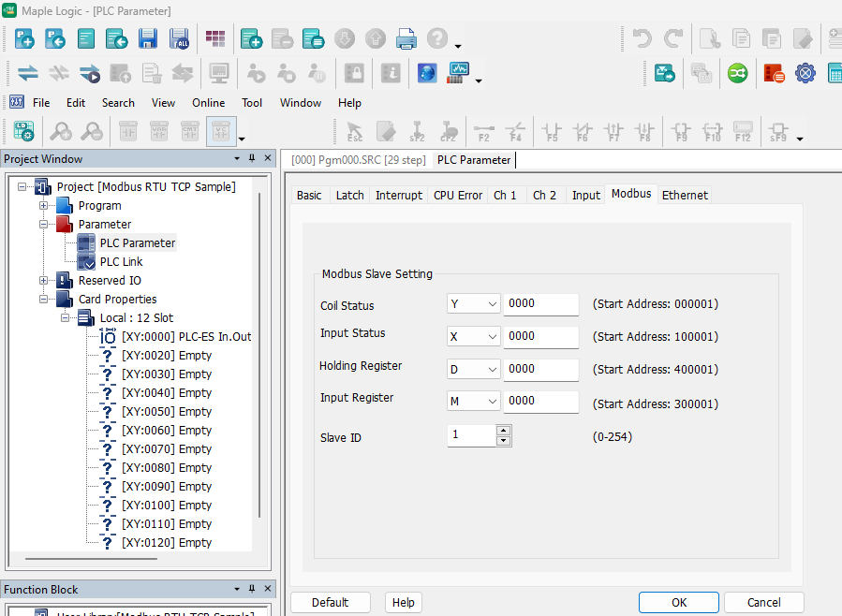This screenshot has height=616, width=842.
Task: Click the open program icon with arrow
Action: 116,38
